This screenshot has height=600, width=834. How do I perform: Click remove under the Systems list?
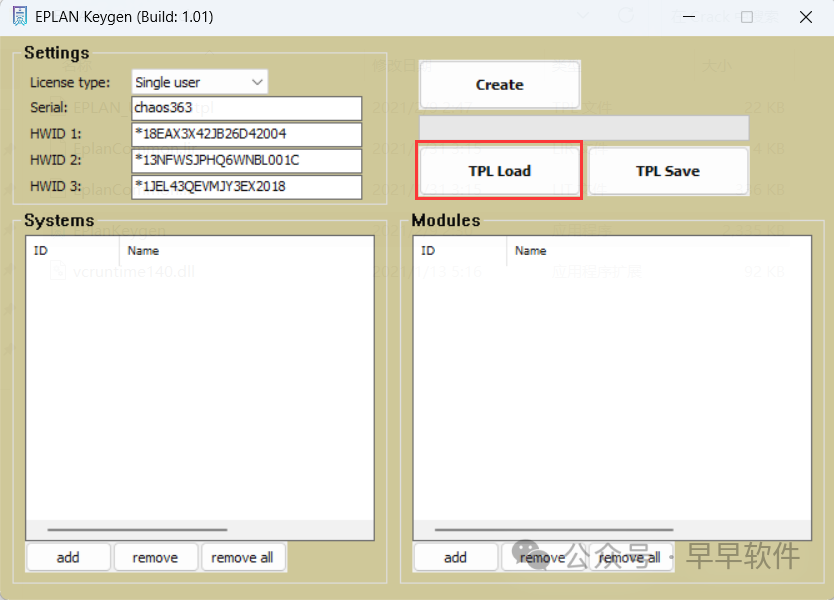tap(155, 557)
